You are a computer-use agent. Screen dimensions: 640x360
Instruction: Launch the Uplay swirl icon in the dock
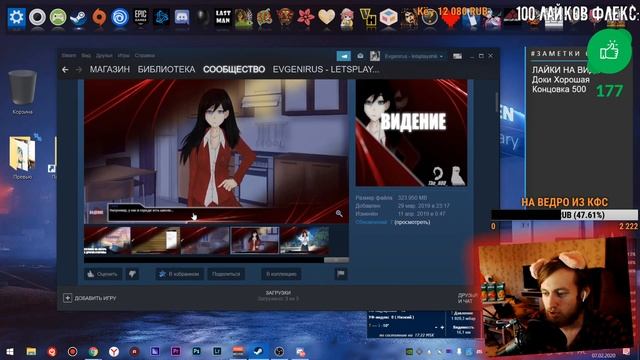[x=120, y=18]
